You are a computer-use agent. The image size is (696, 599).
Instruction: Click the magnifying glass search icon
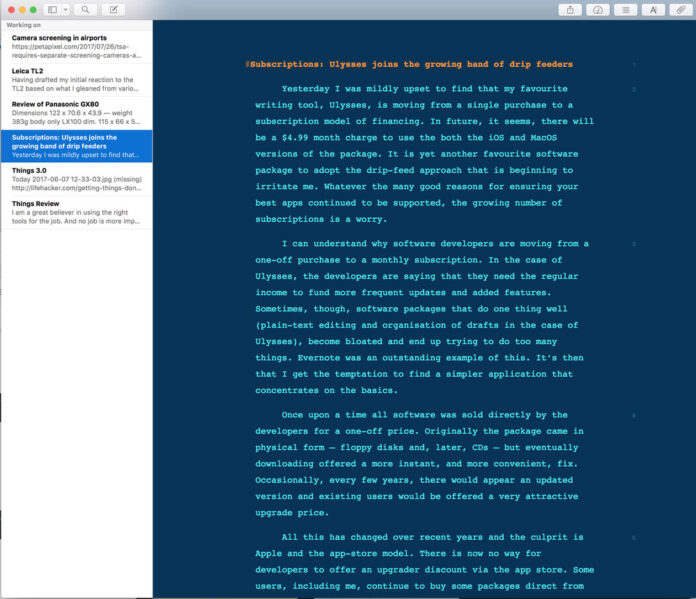tap(86, 9)
